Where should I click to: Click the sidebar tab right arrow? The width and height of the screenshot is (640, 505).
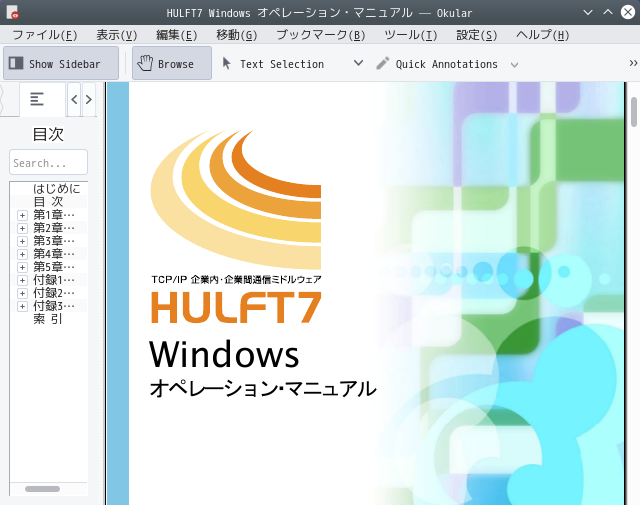89,99
